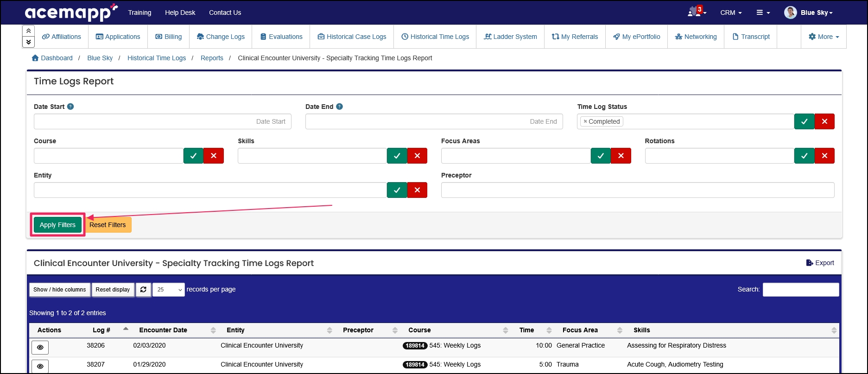Image resolution: width=868 pixels, height=374 pixels.
Task: Click Focus Areas green check button
Action: [x=601, y=156]
